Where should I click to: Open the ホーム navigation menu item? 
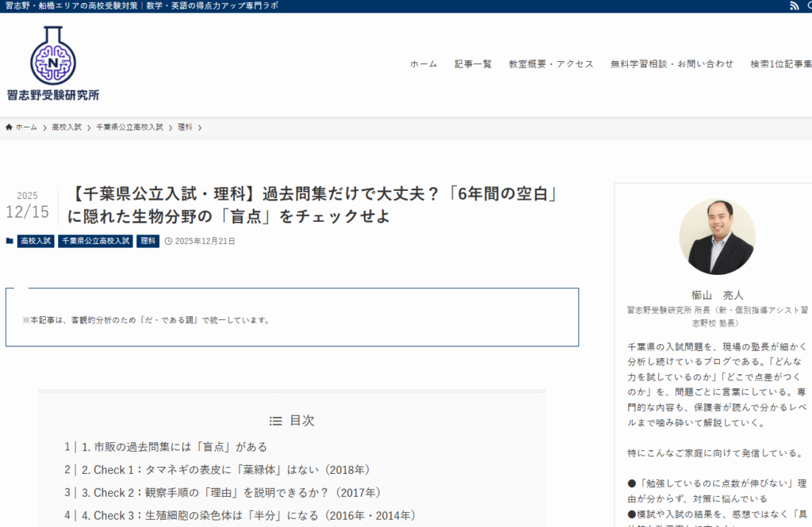coord(423,64)
